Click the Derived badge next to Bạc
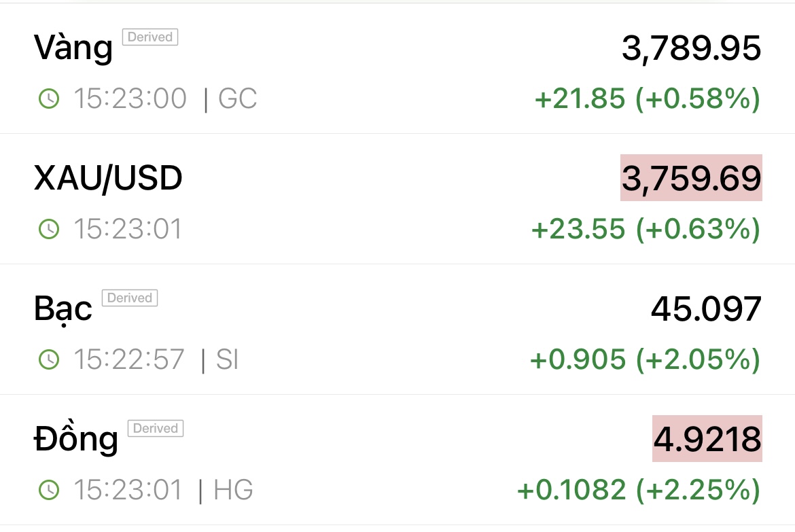The height and width of the screenshot is (532, 795). pyautogui.click(x=130, y=298)
